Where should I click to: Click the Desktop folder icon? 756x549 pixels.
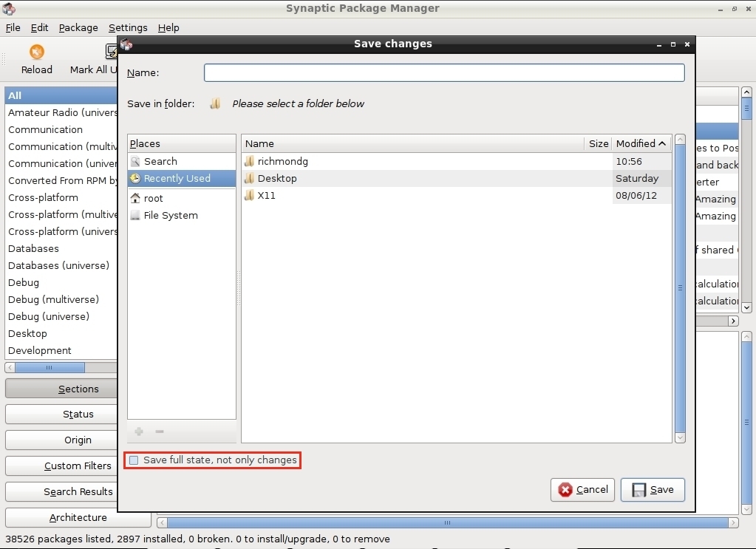tap(249, 178)
